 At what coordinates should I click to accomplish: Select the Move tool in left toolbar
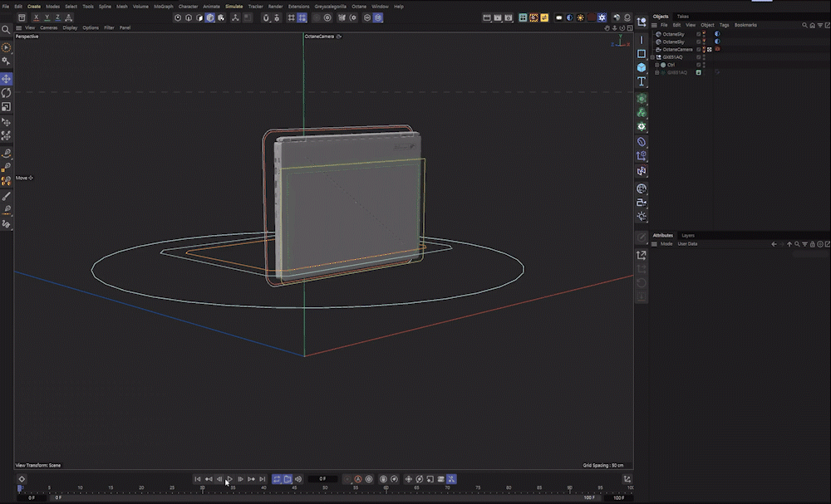pyautogui.click(x=6, y=79)
